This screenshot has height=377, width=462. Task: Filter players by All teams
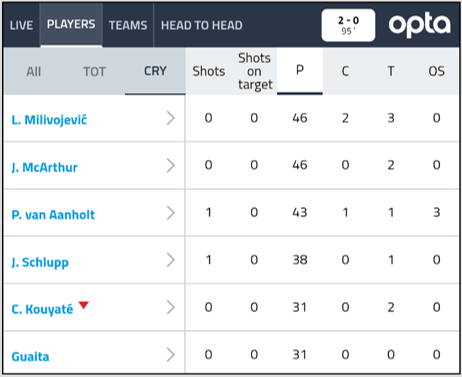coord(34,71)
